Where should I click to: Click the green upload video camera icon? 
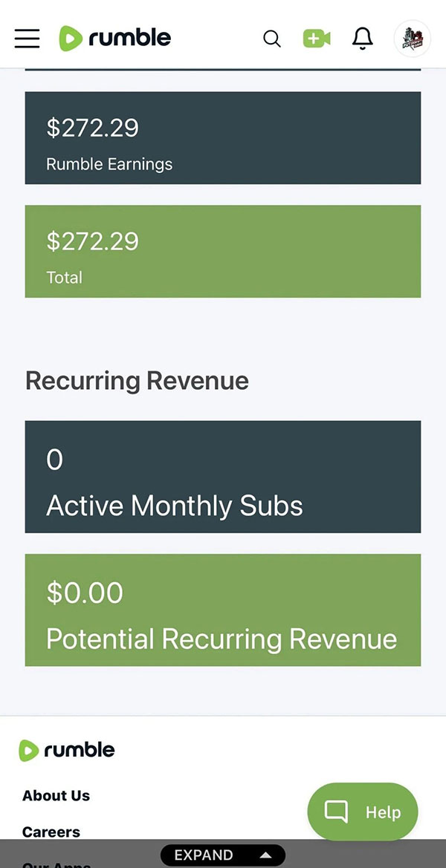(x=317, y=39)
